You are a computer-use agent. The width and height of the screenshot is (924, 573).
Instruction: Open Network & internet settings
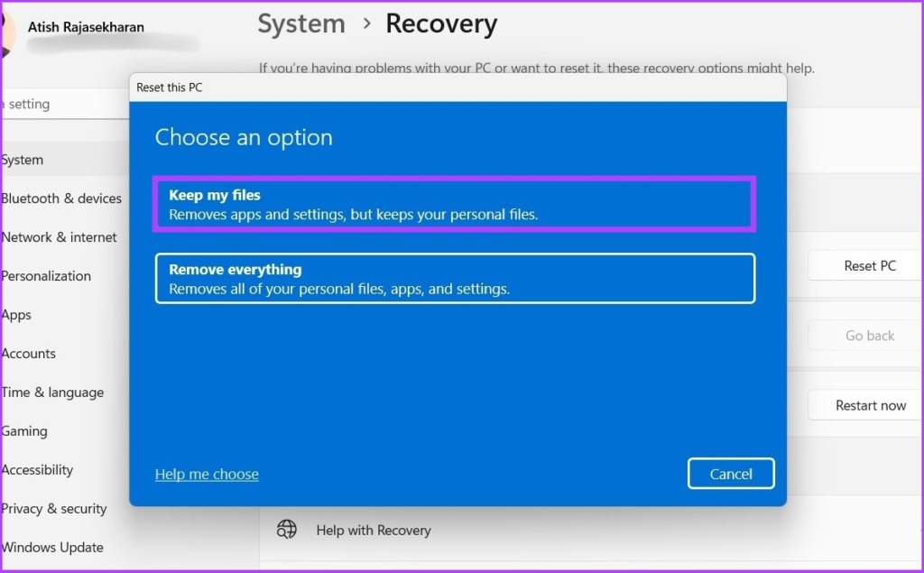point(59,237)
